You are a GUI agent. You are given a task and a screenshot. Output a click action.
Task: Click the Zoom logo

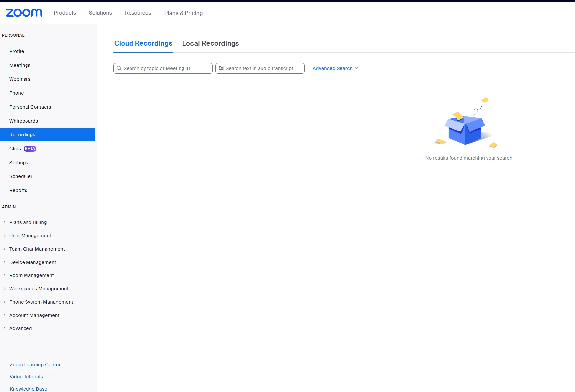24,13
